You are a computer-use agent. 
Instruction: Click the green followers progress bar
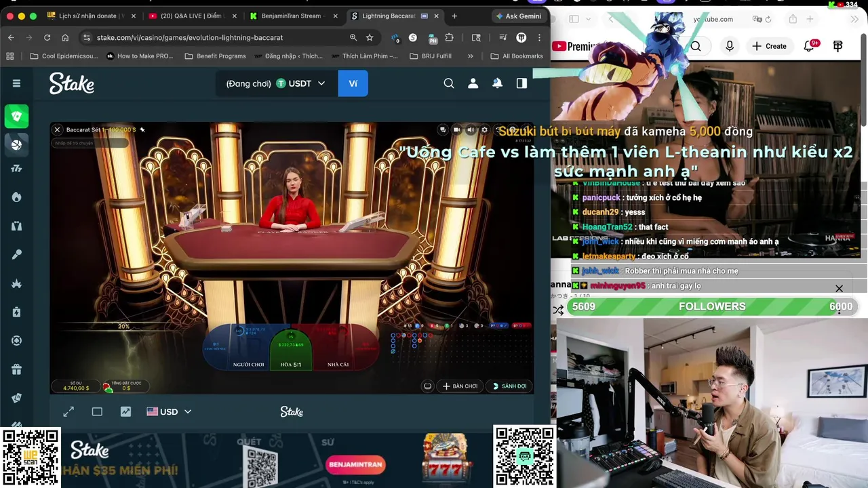[712, 306]
